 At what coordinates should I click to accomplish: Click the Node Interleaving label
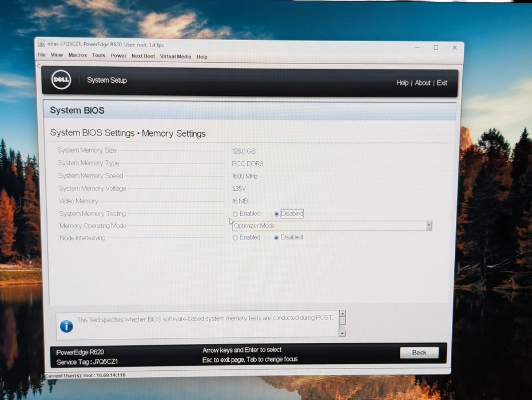coord(82,238)
